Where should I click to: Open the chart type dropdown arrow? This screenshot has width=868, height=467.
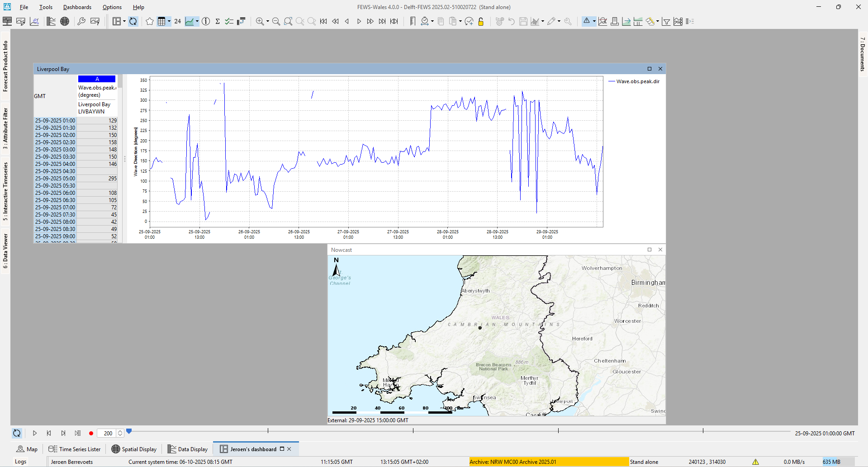(197, 21)
